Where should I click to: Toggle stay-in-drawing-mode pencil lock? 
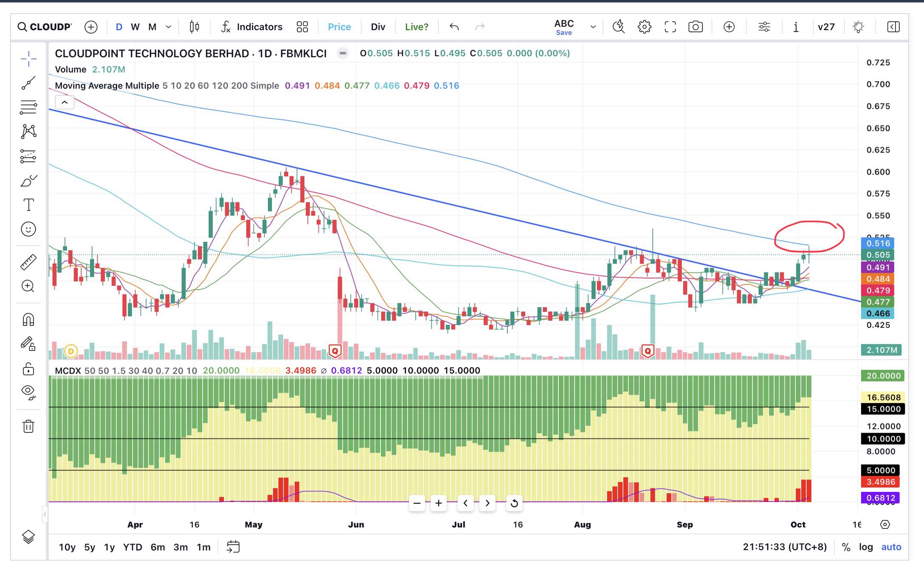(28, 344)
